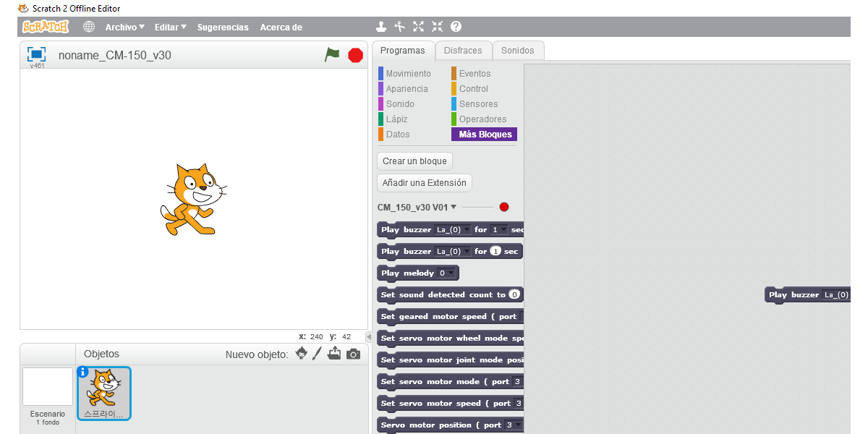Upload a sprite from file

[334, 354]
